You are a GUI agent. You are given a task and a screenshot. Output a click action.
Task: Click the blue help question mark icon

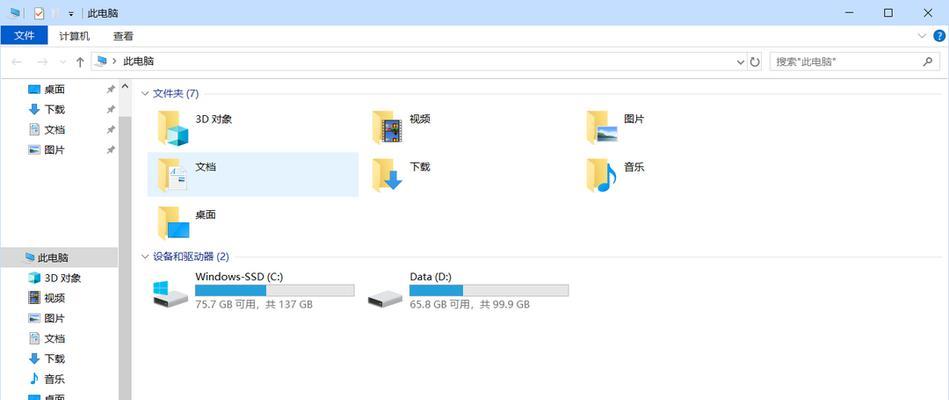tap(939, 36)
